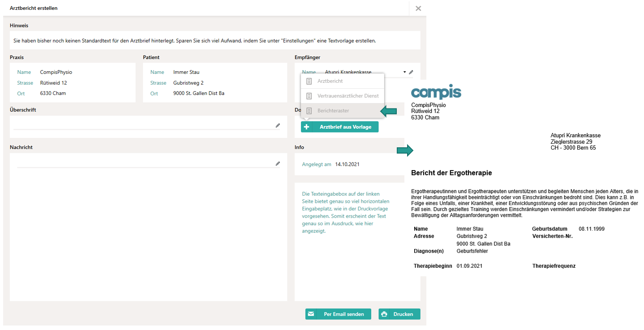Click the edit pencil in Nachricht field
Viewport: 644px width, 330px height.
(x=278, y=164)
